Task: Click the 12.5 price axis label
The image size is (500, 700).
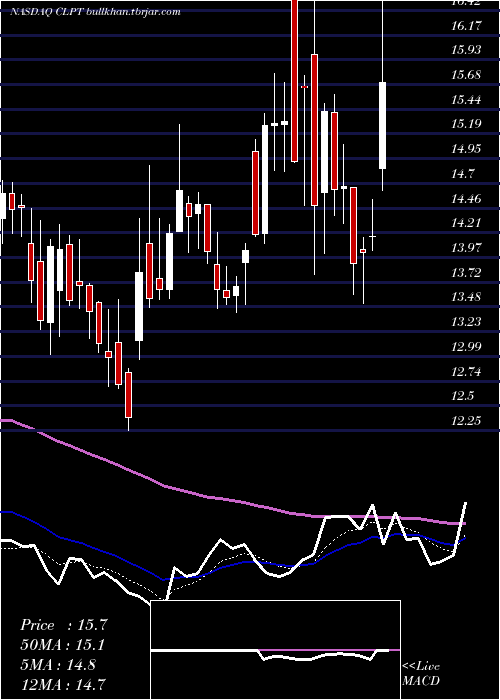Action: click(463, 396)
